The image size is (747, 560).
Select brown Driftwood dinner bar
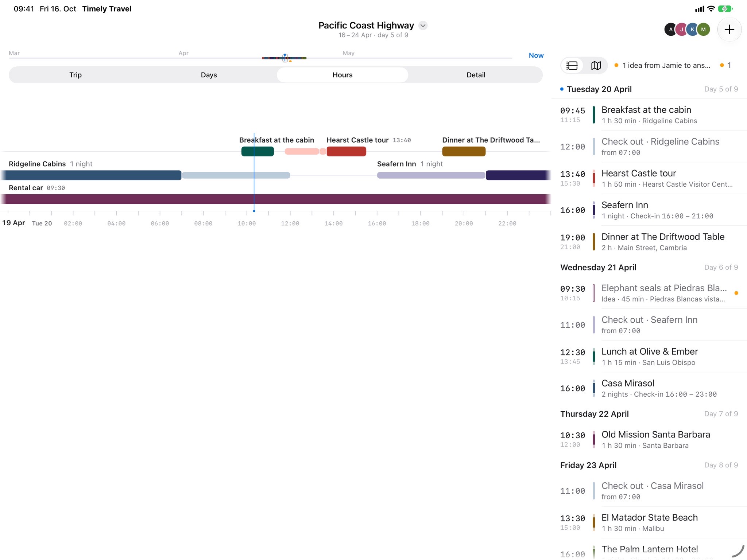coord(464,151)
